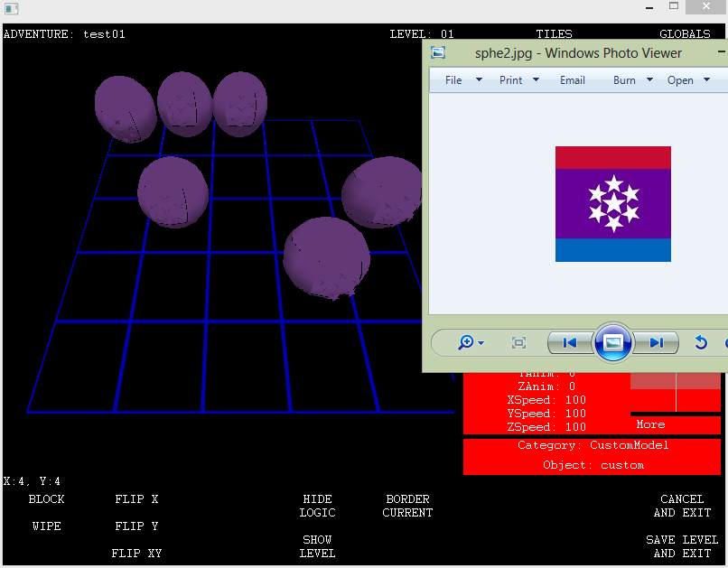
Task: Click the editor window icon at top-left
Action: (x=13, y=8)
